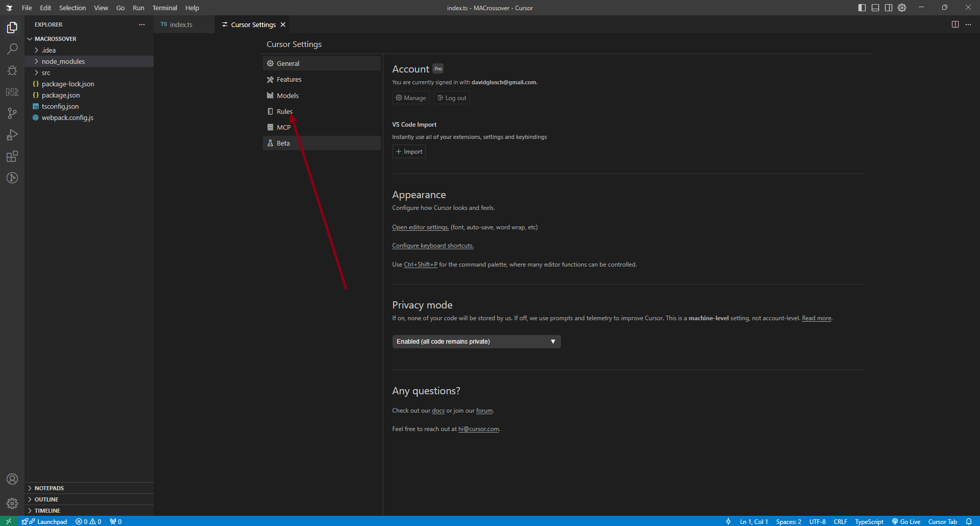980x526 pixels.
Task: Select Rules in settings sidebar
Action: pos(284,111)
